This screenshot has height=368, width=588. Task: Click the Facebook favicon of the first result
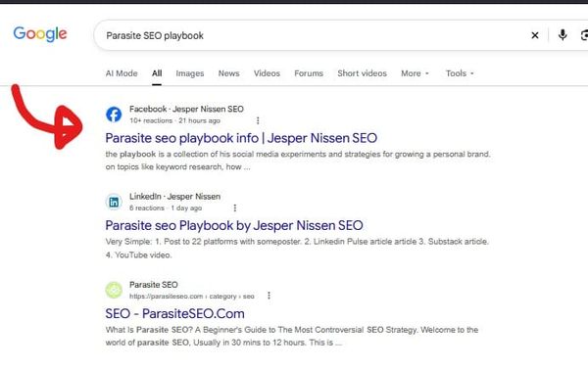pos(114,115)
